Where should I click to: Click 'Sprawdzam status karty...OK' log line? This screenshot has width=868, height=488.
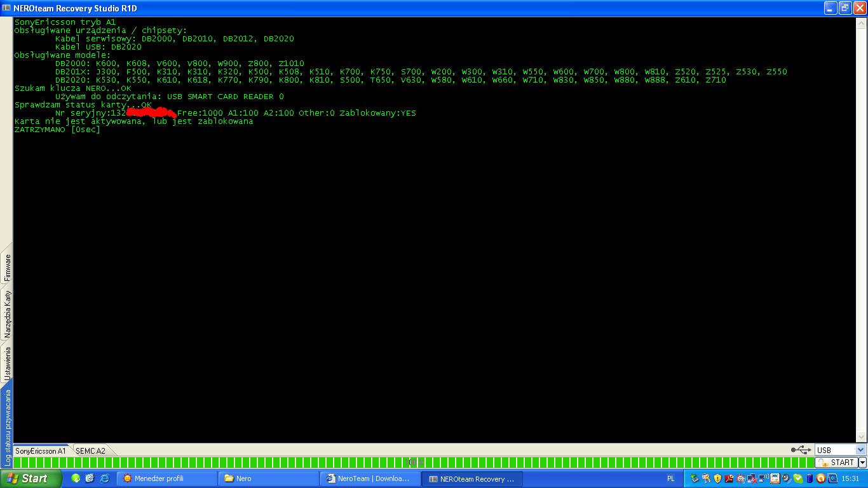click(83, 105)
